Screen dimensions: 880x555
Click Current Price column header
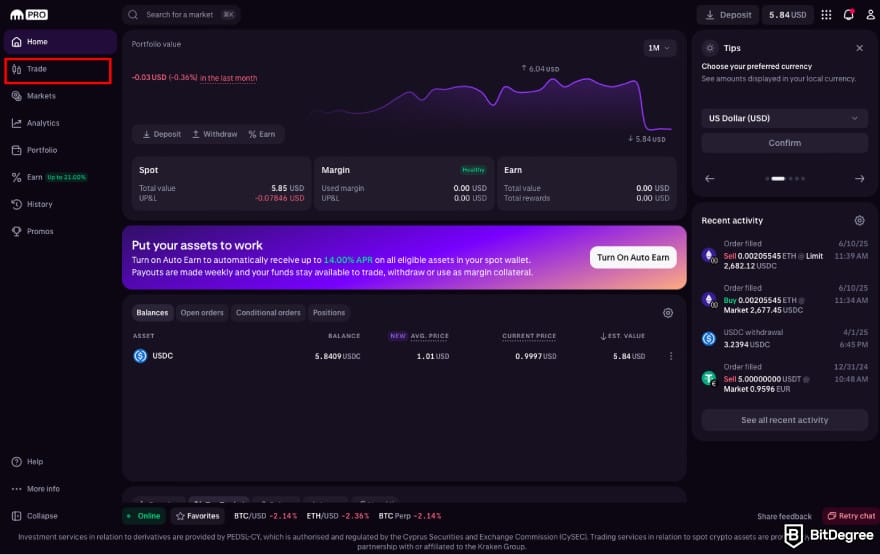[x=529, y=336]
